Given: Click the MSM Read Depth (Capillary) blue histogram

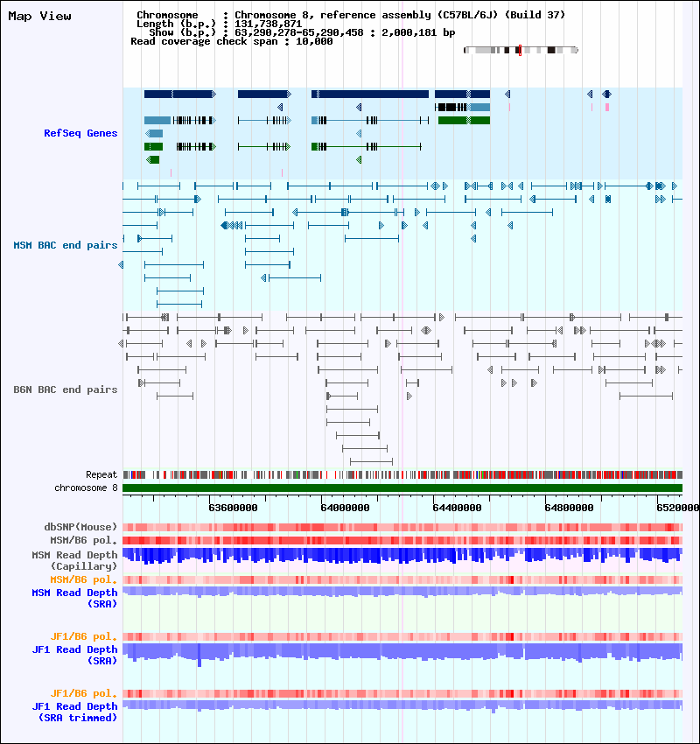Looking at the screenshot, I should pyautogui.click(x=402, y=556).
